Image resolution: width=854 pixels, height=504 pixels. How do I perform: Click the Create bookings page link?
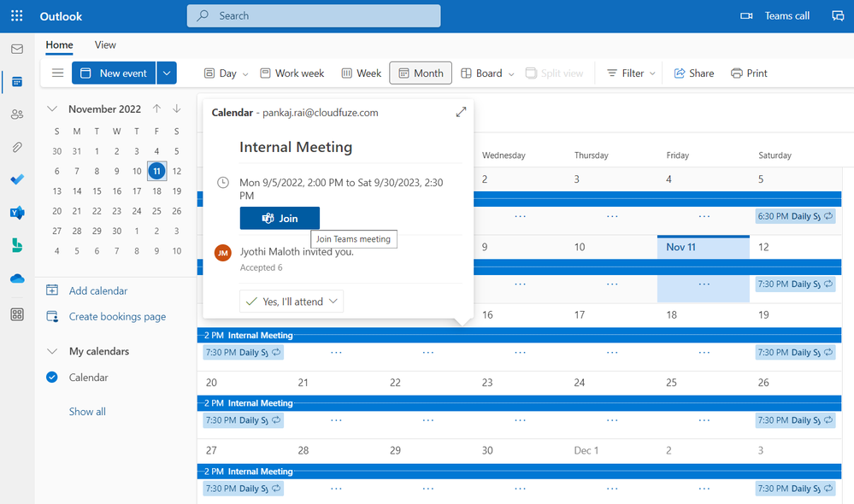tap(117, 316)
